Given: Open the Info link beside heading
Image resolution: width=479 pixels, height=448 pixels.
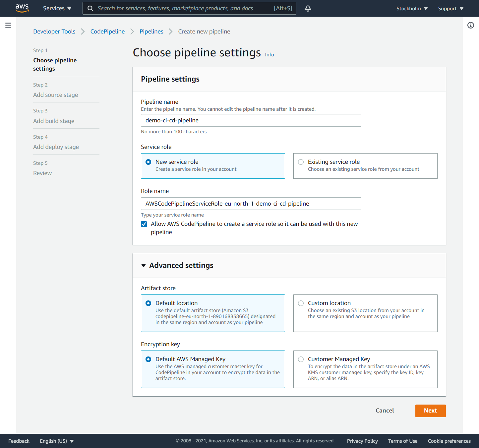Looking at the screenshot, I should pyautogui.click(x=269, y=55).
